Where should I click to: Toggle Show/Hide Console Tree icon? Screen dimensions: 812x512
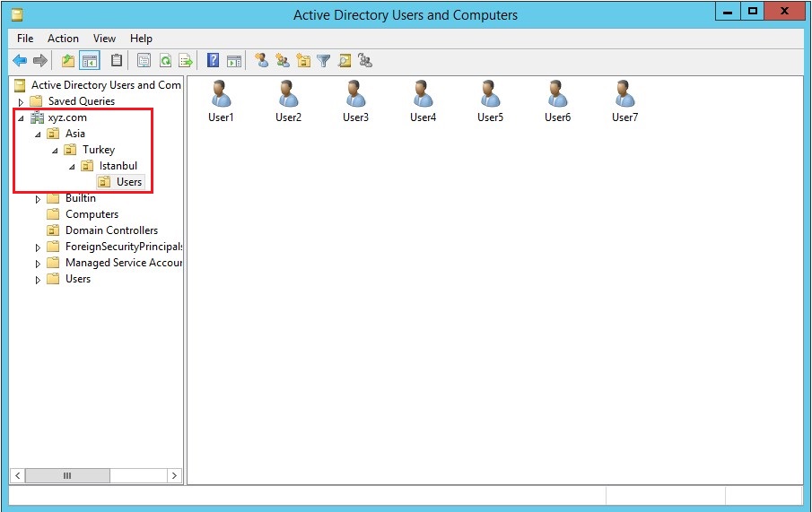coord(90,61)
